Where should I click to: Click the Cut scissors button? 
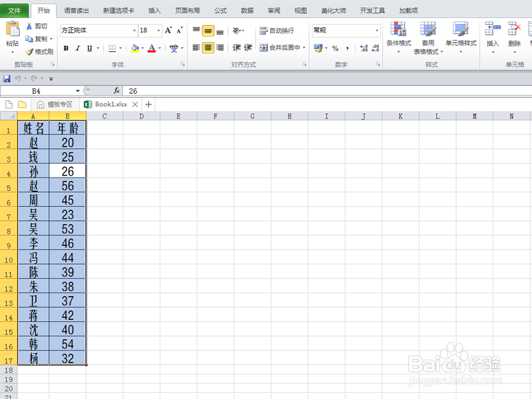(x=37, y=26)
